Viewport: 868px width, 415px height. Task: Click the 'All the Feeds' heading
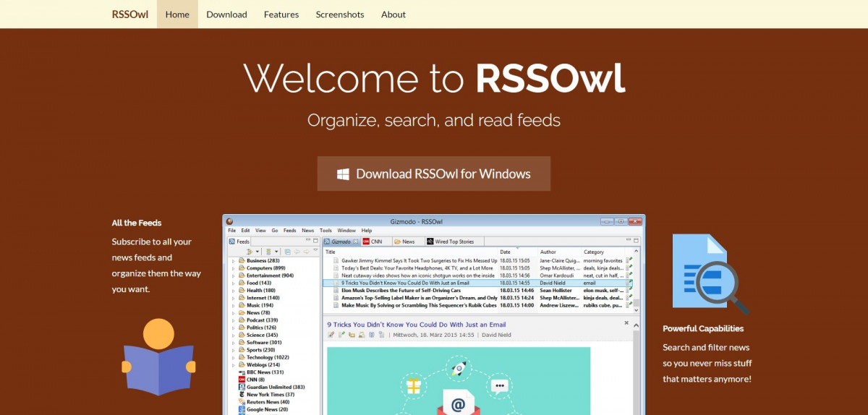(x=137, y=223)
